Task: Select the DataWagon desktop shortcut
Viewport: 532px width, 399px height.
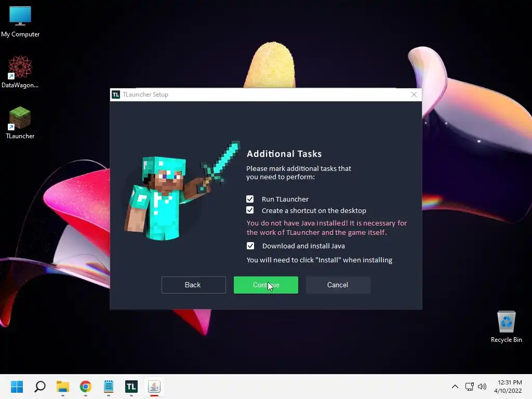Action: [x=20, y=72]
